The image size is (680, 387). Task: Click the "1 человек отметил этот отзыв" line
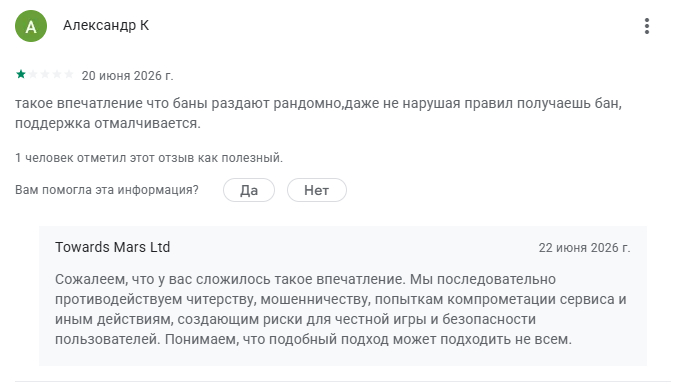[x=149, y=158]
